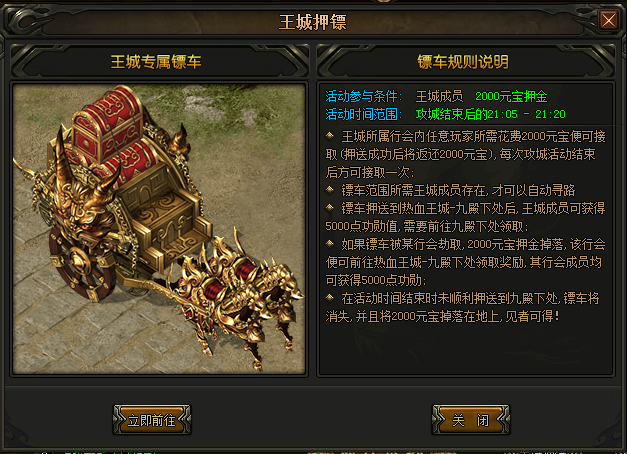Select the 镖车规则说明 panel header
This screenshot has width=627, height=454.
click(463, 62)
